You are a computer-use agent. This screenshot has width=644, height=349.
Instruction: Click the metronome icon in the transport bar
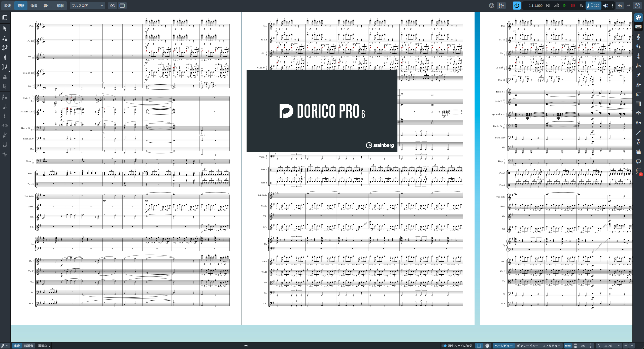(581, 6)
